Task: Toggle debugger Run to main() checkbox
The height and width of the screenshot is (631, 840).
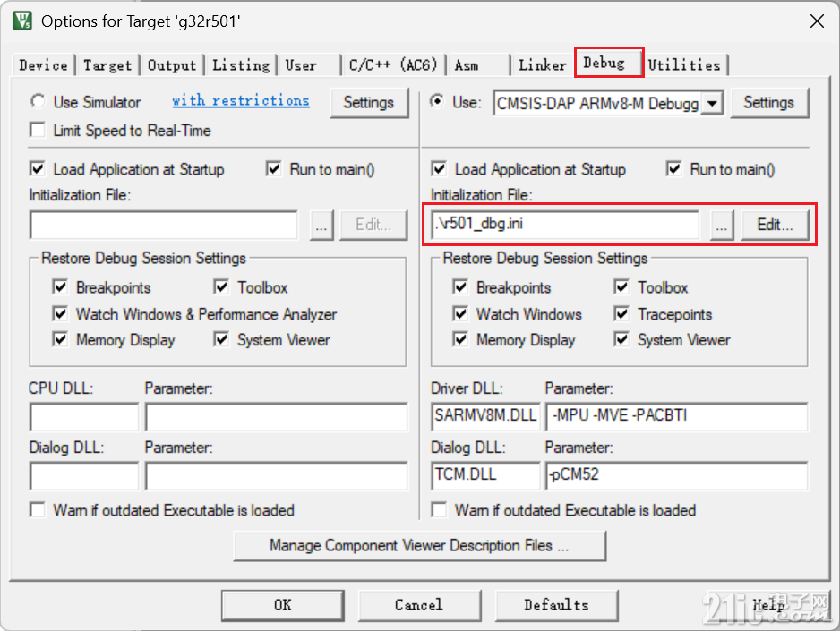Action: [x=674, y=169]
